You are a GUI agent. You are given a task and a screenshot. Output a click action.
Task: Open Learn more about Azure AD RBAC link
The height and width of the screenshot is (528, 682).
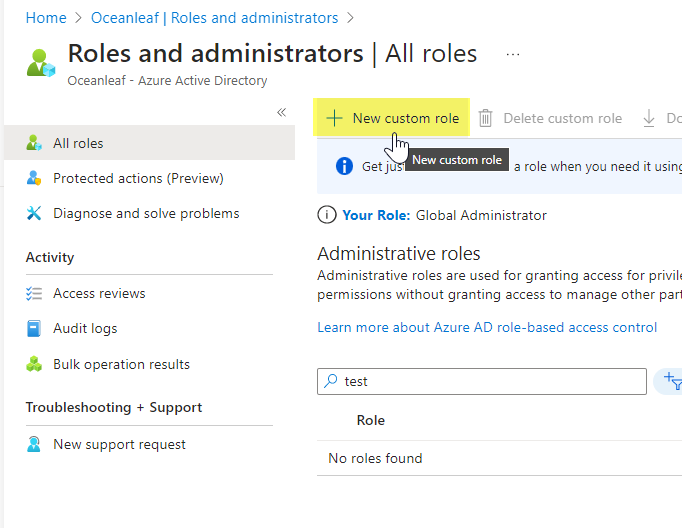click(x=487, y=327)
